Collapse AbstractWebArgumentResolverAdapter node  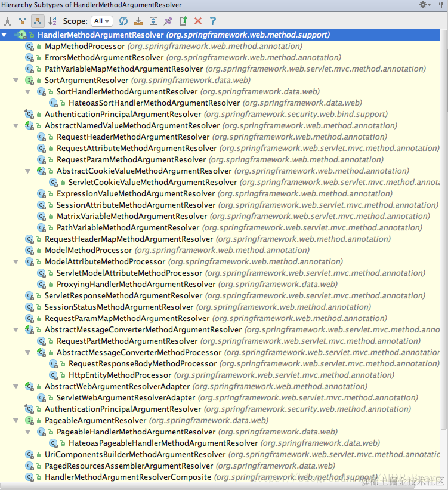click(16, 387)
